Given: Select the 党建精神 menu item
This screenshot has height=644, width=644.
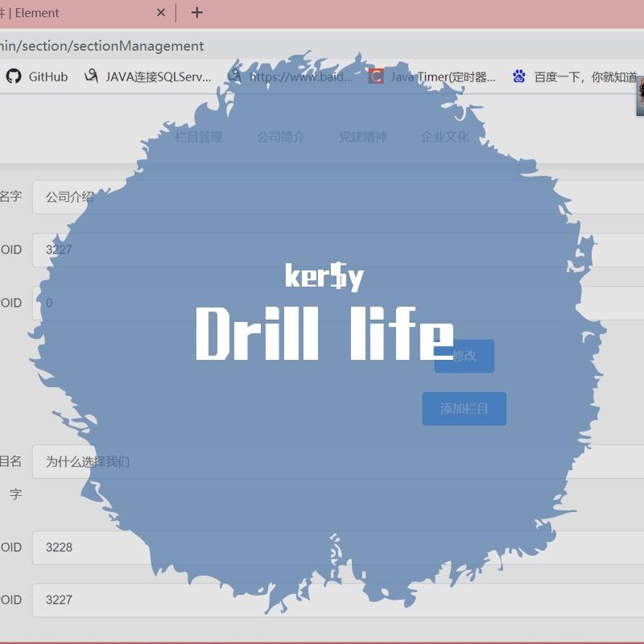Looking at the screenshot, I should point(363,136).
